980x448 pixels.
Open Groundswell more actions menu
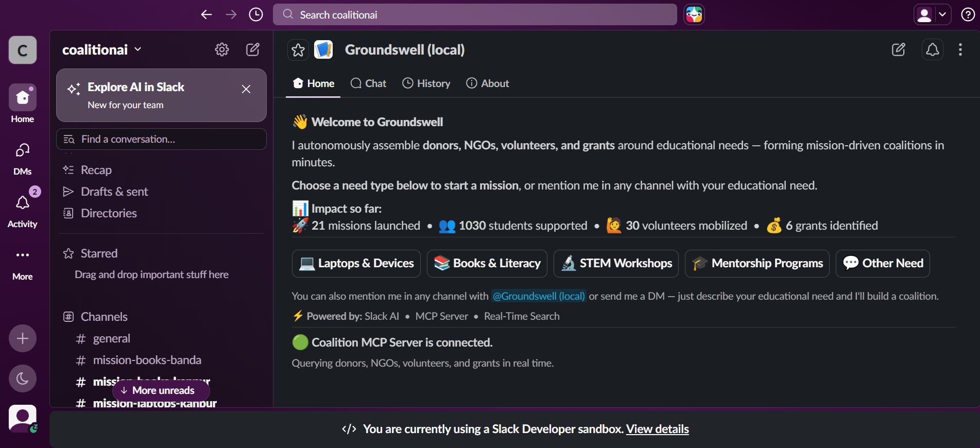(x=960, y=49)
